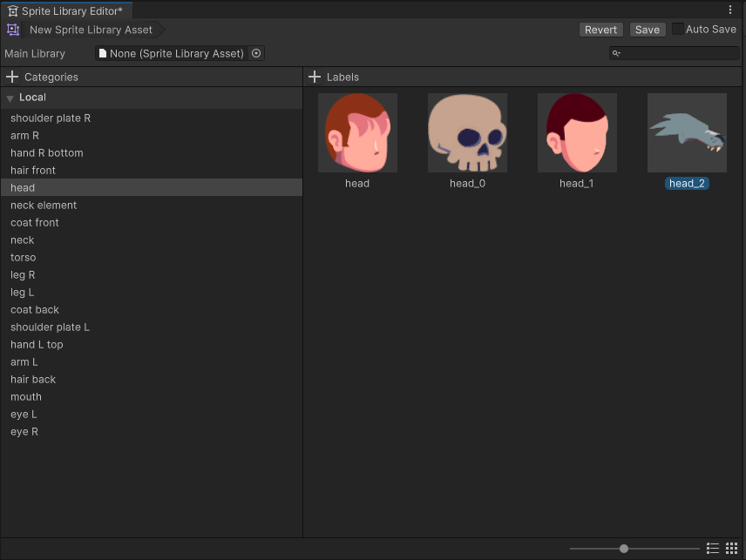Switch to list view layout
This screenshot has width=746, height=560.
click(713, 548)
